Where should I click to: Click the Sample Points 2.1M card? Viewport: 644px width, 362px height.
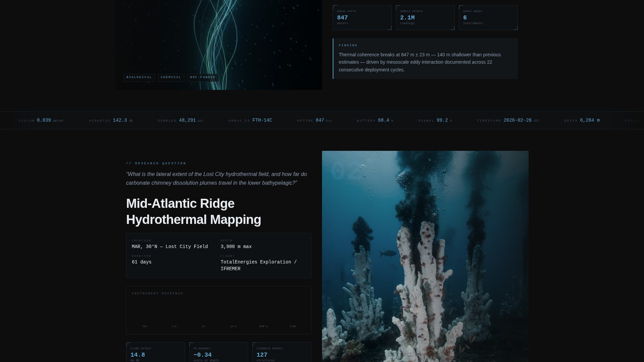pyautogui.click(x=425, y=17)
